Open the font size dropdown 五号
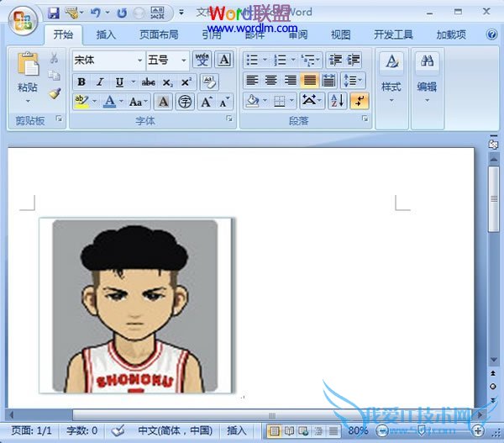The height and width of the screenshot is (443, 504). [167, 60]
